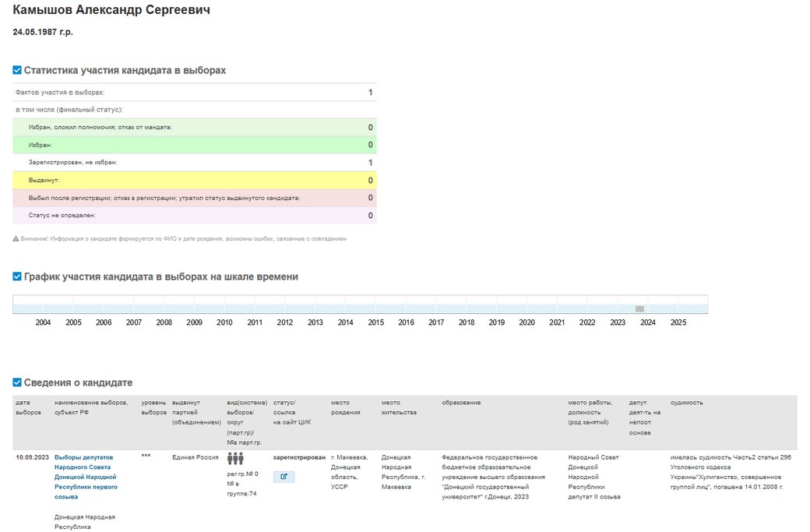This screenshot has height=532, width=810.
Task: Click the 'дата выборов' column header
Action: coord(28,407)
